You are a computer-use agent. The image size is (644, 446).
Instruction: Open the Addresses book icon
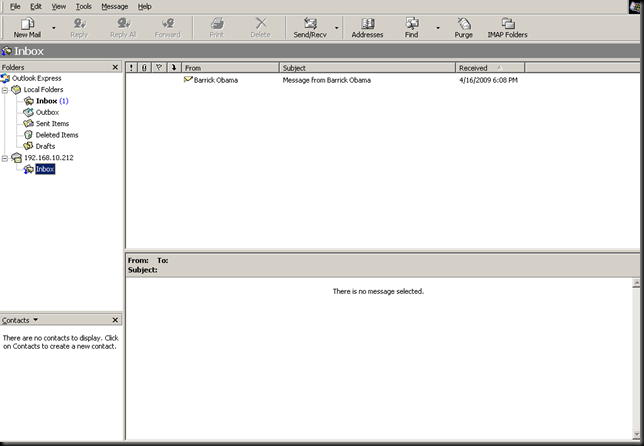pyautogui.click(x=368, y=23)
